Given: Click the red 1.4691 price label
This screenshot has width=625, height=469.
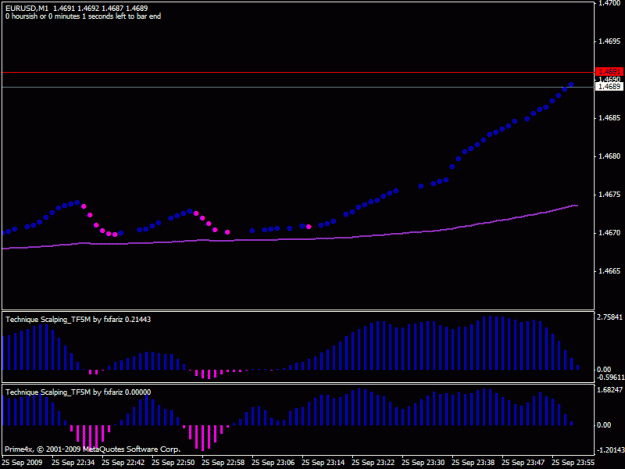Looking at the screenshot, I should pos(609,72).
